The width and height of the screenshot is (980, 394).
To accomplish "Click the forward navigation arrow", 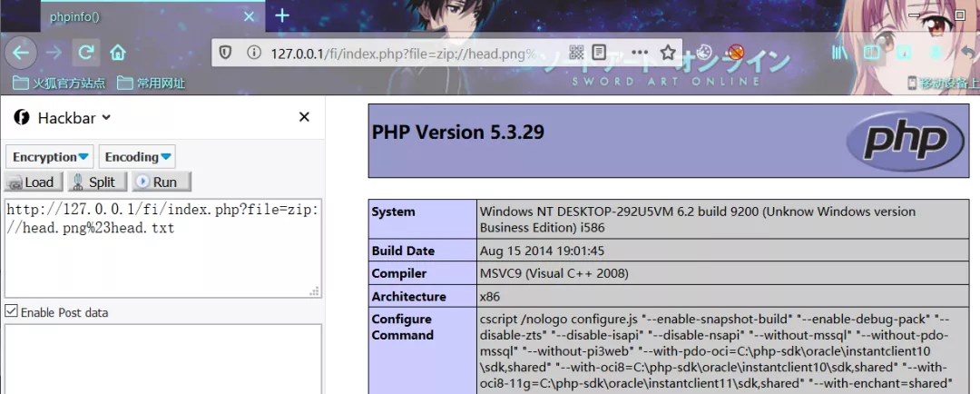I will pos(54,53).
